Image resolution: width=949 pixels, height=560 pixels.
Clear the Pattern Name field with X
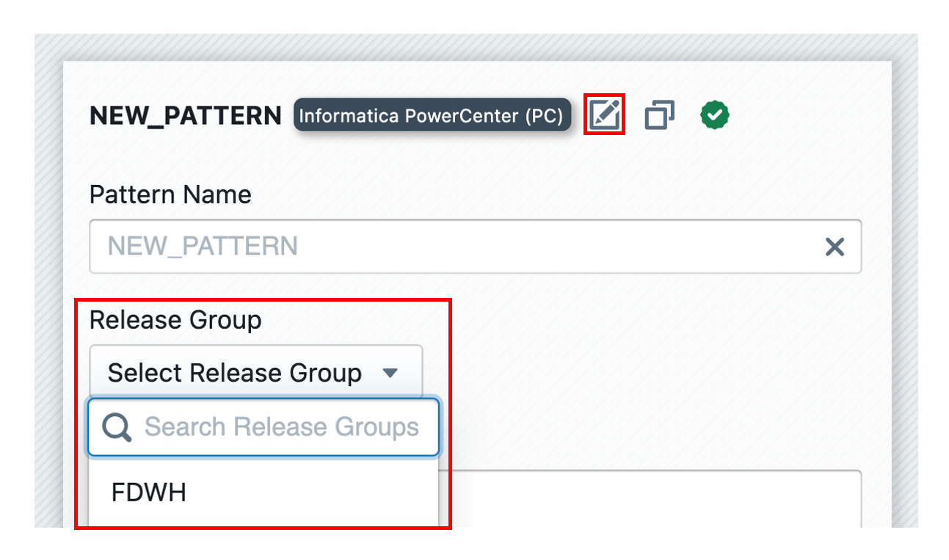click(x=835, y=247)
